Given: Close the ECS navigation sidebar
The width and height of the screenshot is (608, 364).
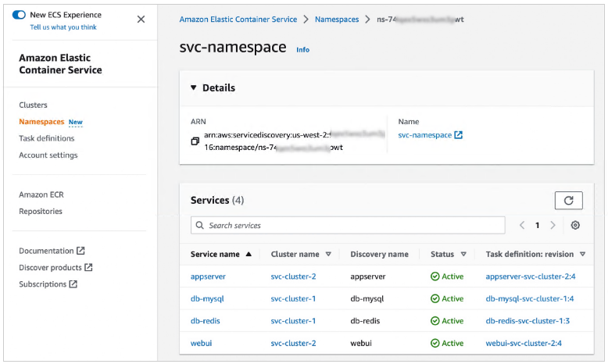Looking at the screenshot, I should coord(141,20).
